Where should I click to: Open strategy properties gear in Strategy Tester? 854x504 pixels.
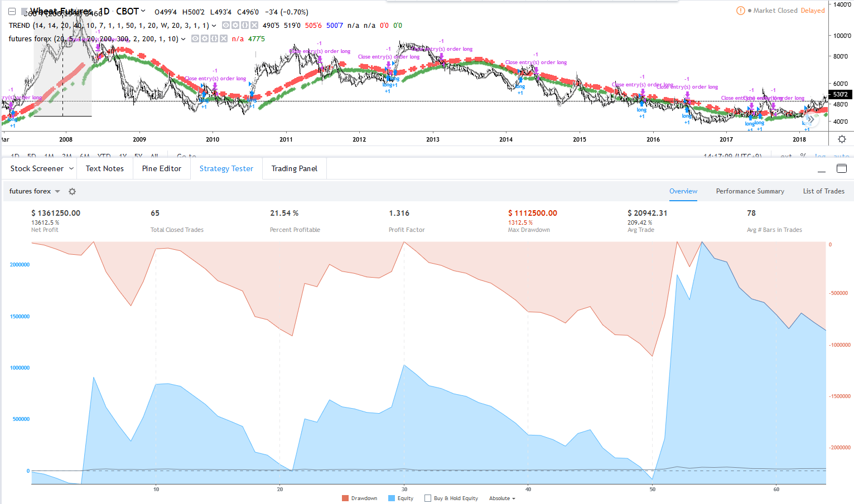coord(72,191)
